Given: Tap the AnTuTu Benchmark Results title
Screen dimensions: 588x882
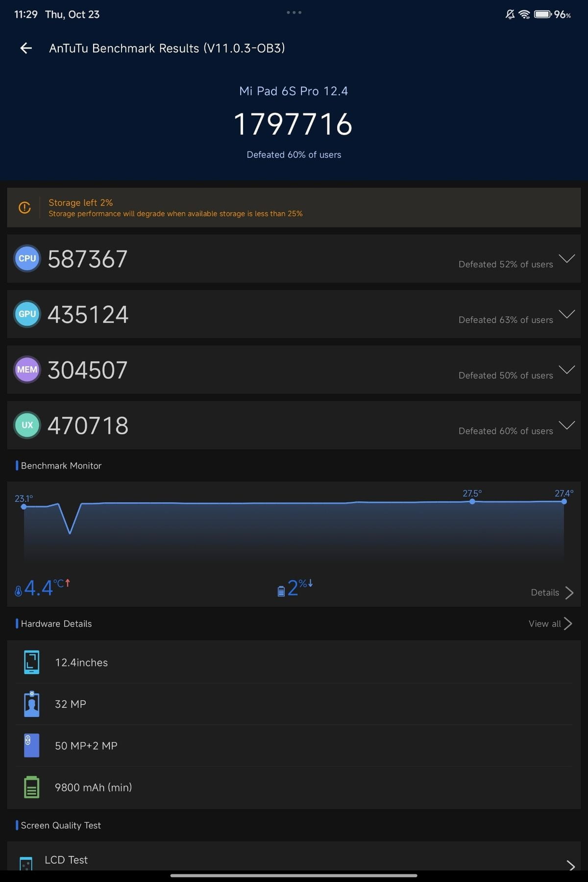Looking at the screenshot, I should (167, 48).
